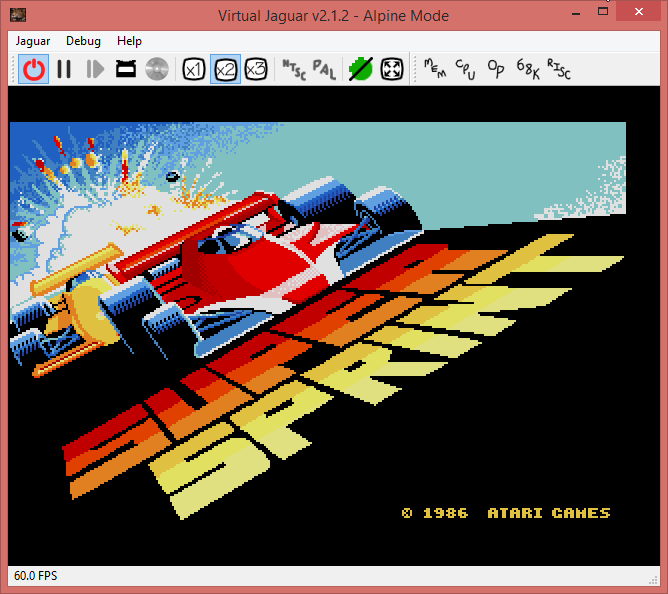Screen dimensions: 668x594
Task: Toggle the emulator power button
Action: tap(35, 69)
